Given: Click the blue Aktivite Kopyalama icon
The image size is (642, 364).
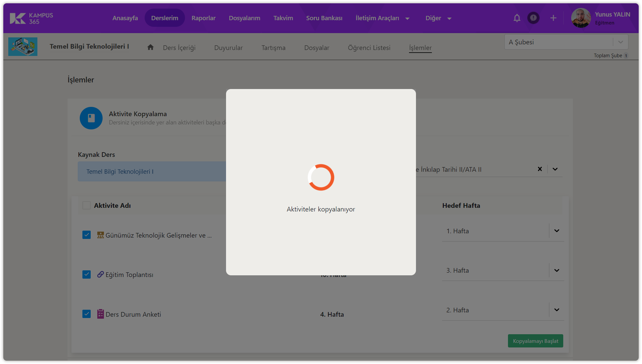Looking at the screenshot, I should [x=91, y=118].
